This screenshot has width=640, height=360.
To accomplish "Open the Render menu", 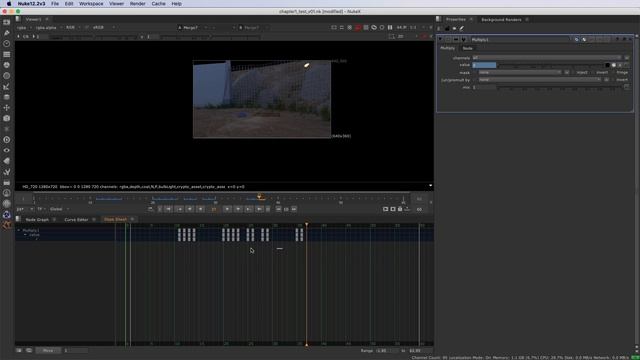I will pos(138,4).
